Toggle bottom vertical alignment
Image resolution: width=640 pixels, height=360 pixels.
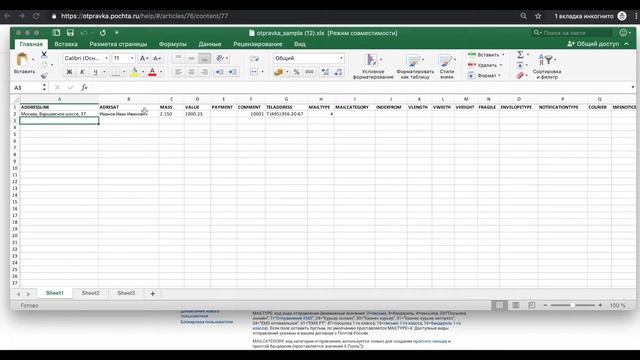click(204, 58)
